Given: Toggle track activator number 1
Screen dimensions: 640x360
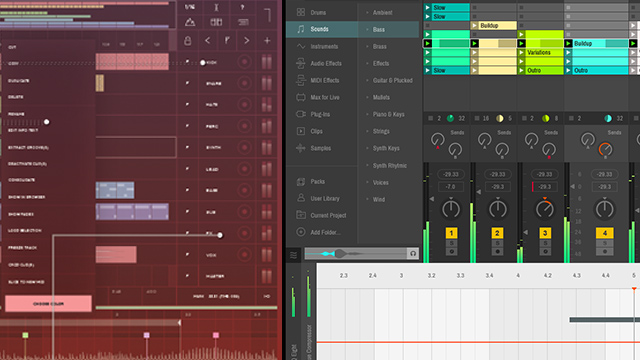Looking at the screenshot, I should 451,233.
